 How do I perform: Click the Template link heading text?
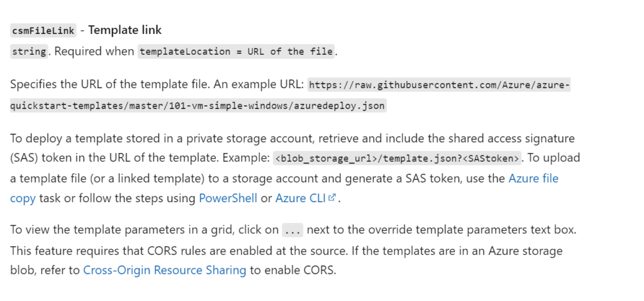(x=125, y=30)
